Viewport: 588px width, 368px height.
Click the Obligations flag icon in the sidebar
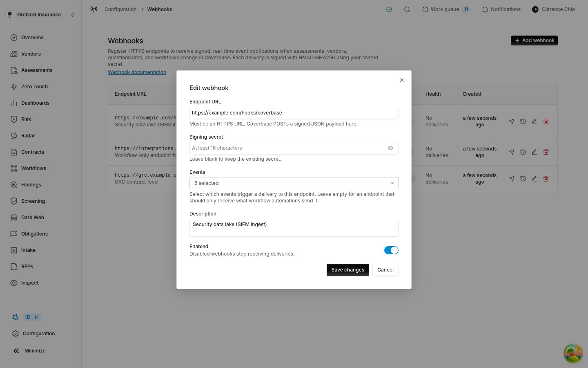point(14,234)
